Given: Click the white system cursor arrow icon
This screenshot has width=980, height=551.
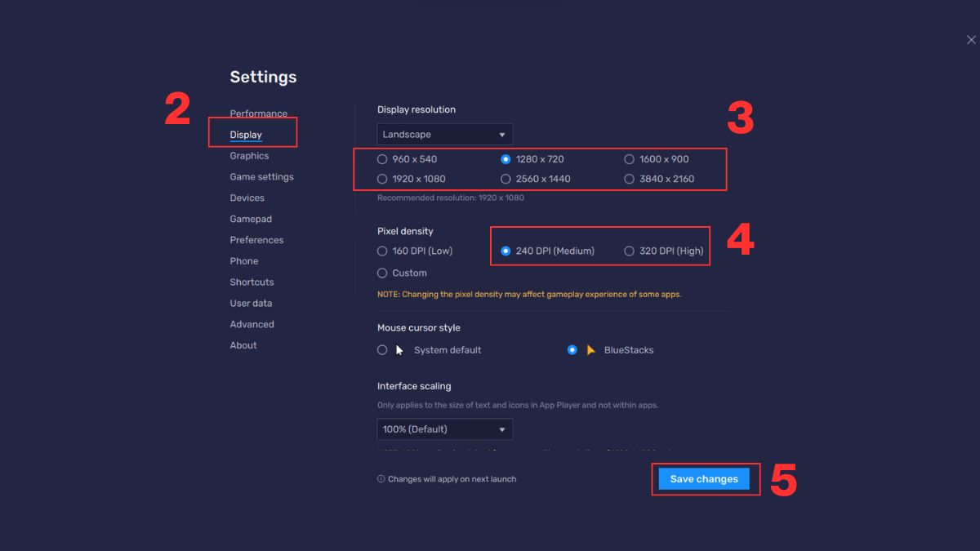Looking at the screenshot, I should pyautogui.click(x=400, y=350).
